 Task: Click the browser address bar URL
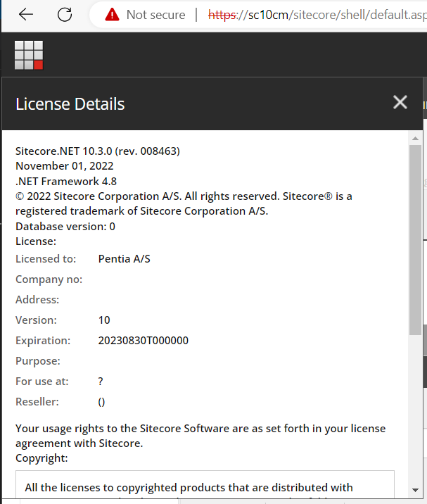317,15
